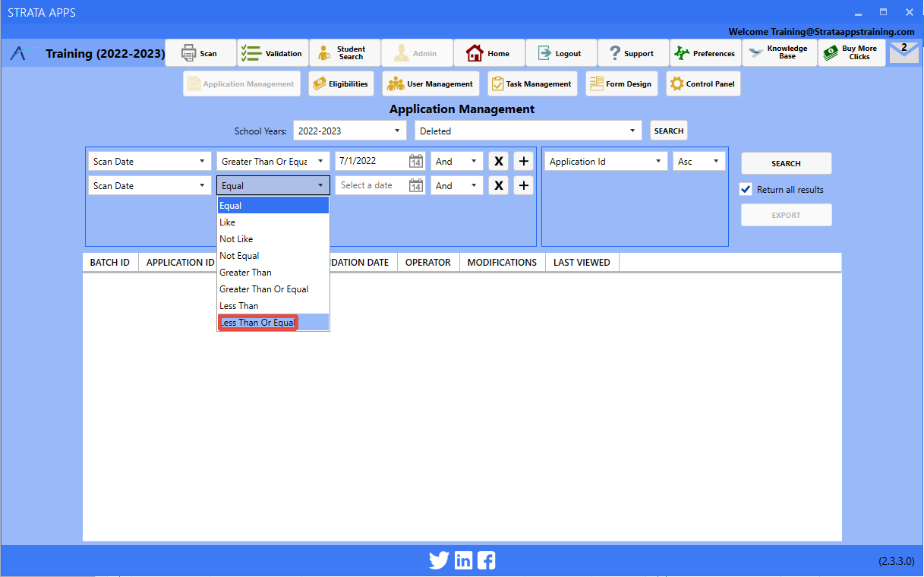Screen dimensions: 924x577
Task: Choose Less Than from the operator list
Action: point(273,306)
